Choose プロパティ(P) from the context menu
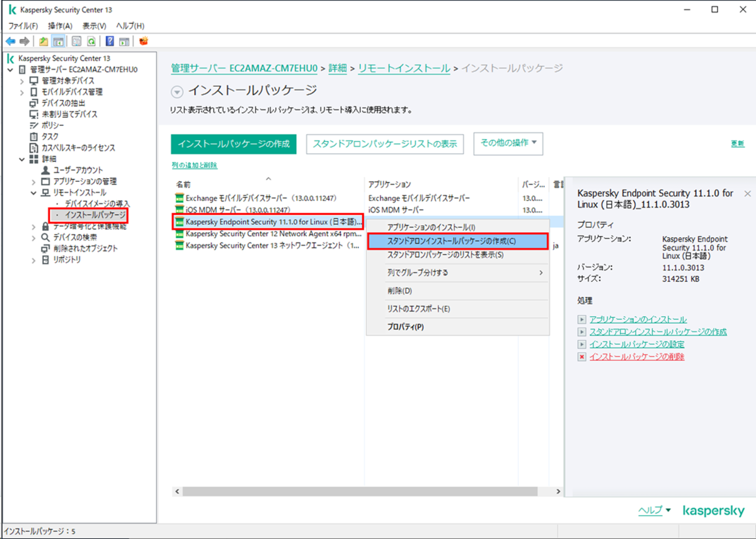756x539 pixels. (x=457, y=327)
